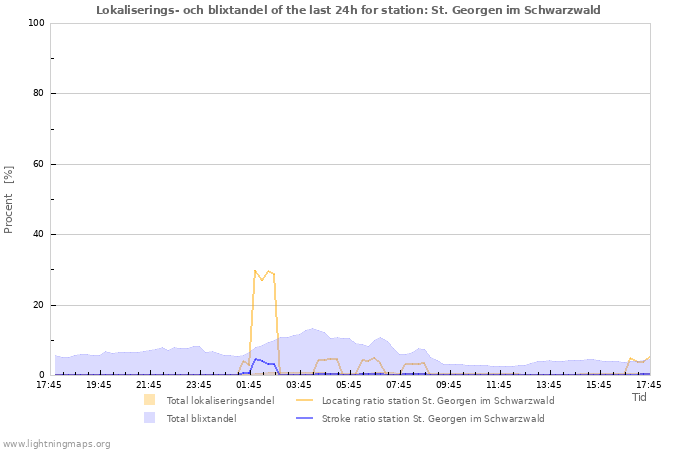Screen dimensions: 700x450
Task: Click the orange Locating ratio legend line
Action: coord(304,400)
